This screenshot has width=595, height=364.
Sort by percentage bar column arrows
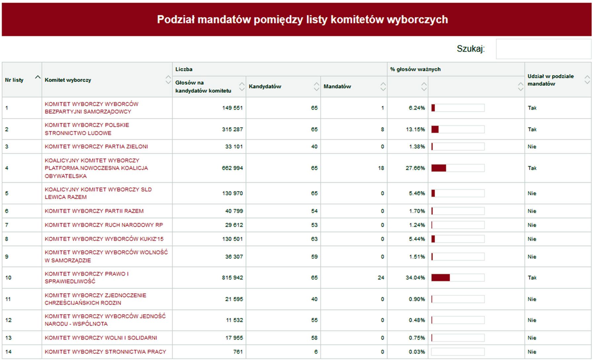point(521,86)
